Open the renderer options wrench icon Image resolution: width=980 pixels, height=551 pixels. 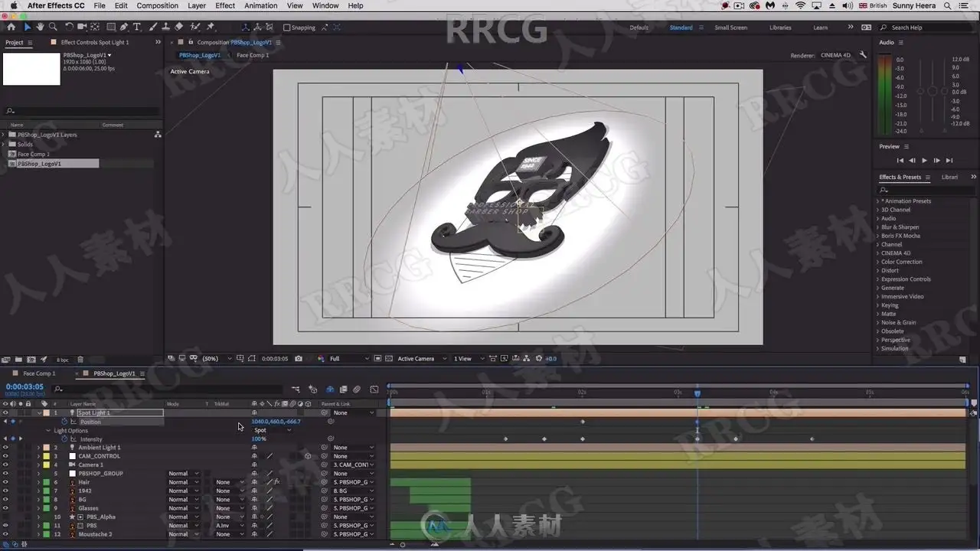[x=863, y=55]
